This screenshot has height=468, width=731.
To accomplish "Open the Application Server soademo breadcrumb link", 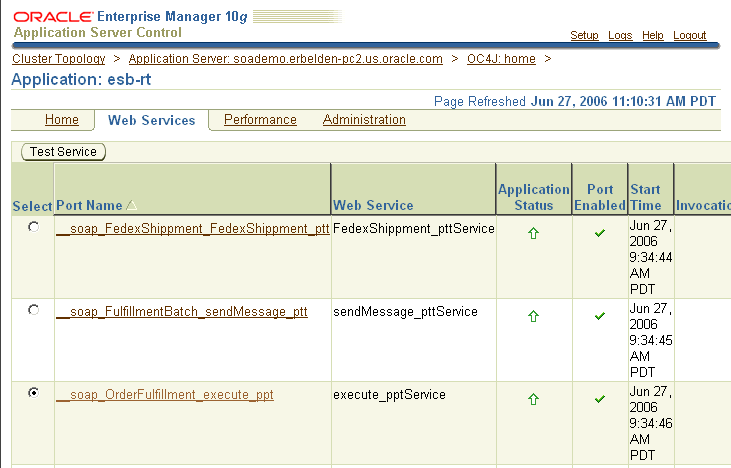I will 285,59.
